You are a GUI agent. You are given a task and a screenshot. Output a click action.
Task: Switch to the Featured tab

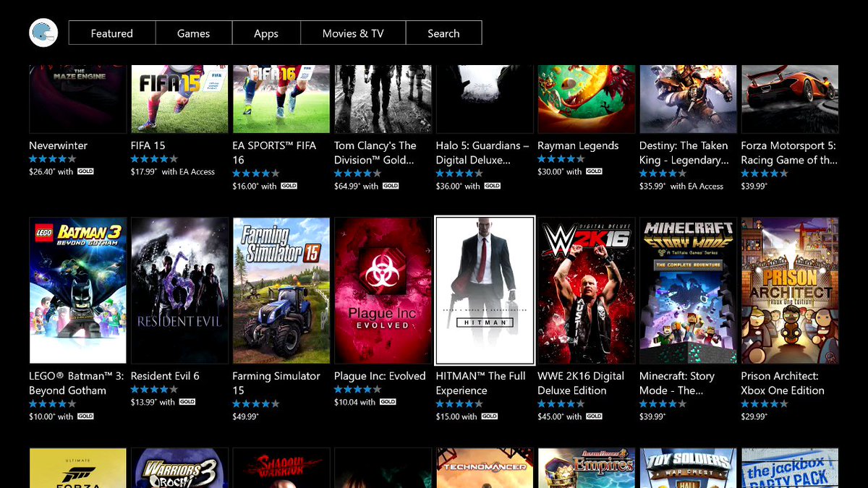112,33
